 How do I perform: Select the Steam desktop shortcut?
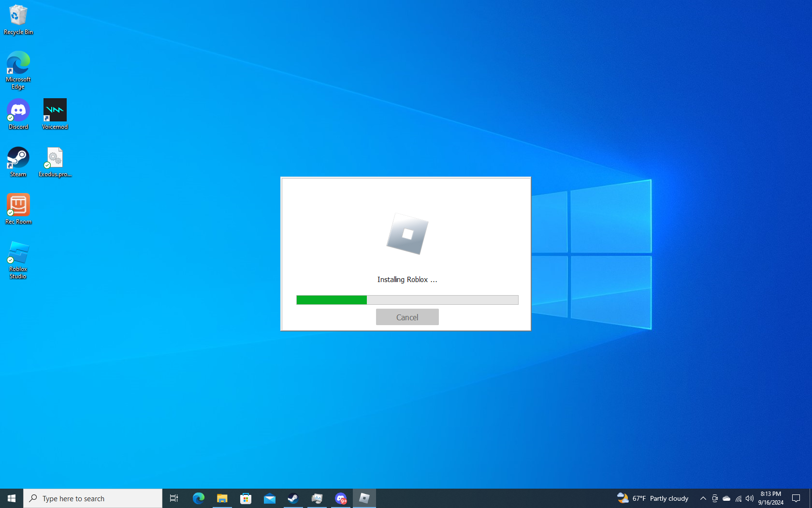click(x=18, y=162)
